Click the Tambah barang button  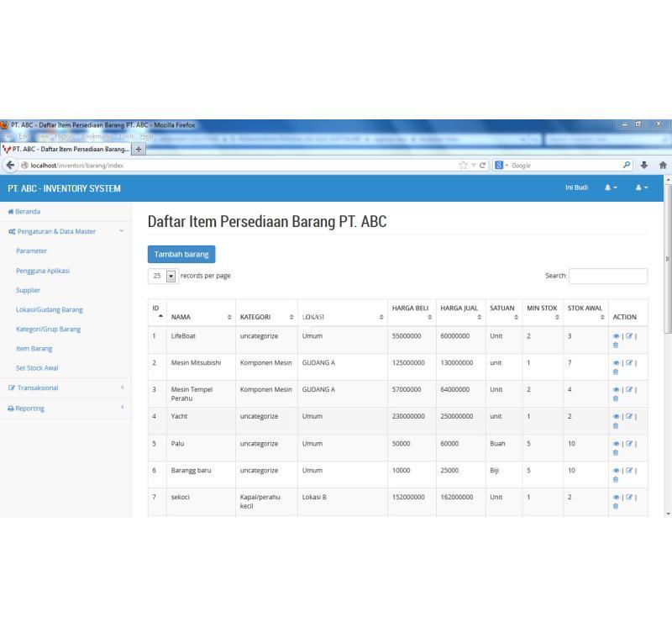point(181,254)
